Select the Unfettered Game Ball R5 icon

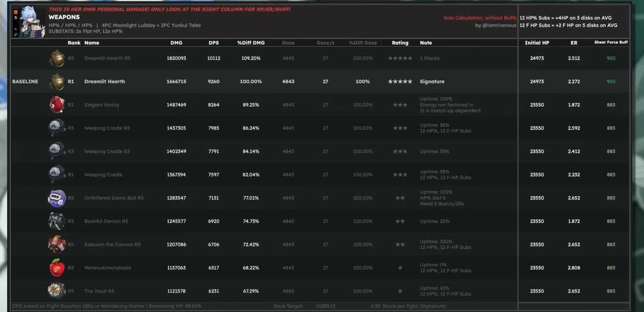coord(57,198)
